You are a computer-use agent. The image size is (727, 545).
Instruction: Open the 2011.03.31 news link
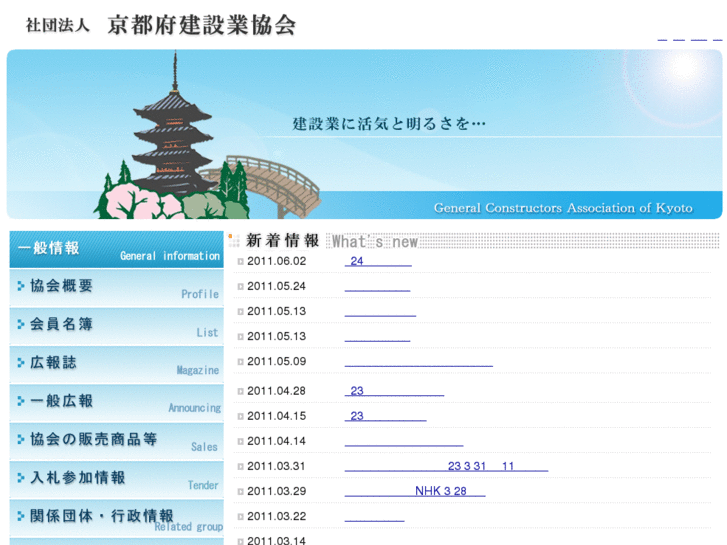click(446, 466)
